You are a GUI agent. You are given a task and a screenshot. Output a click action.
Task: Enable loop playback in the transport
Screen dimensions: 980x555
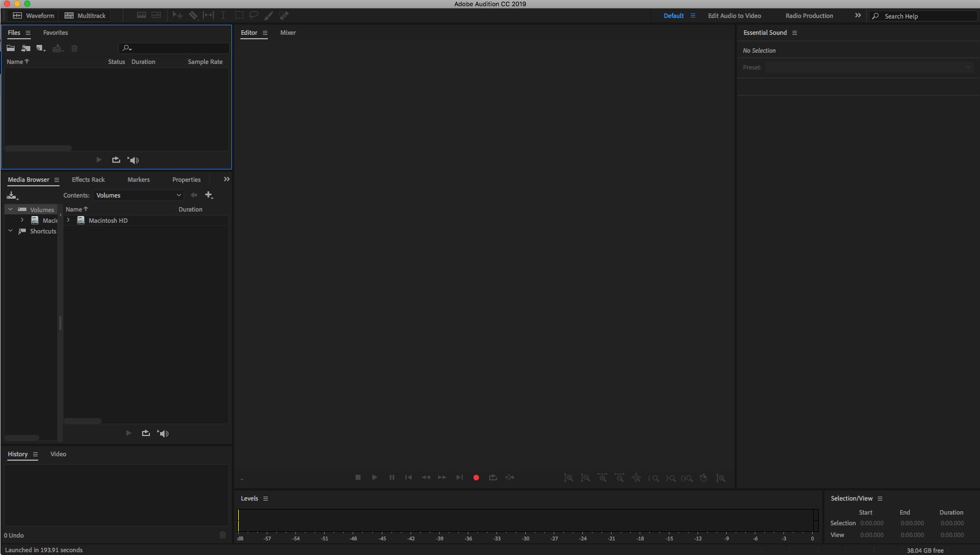(493, 477)
